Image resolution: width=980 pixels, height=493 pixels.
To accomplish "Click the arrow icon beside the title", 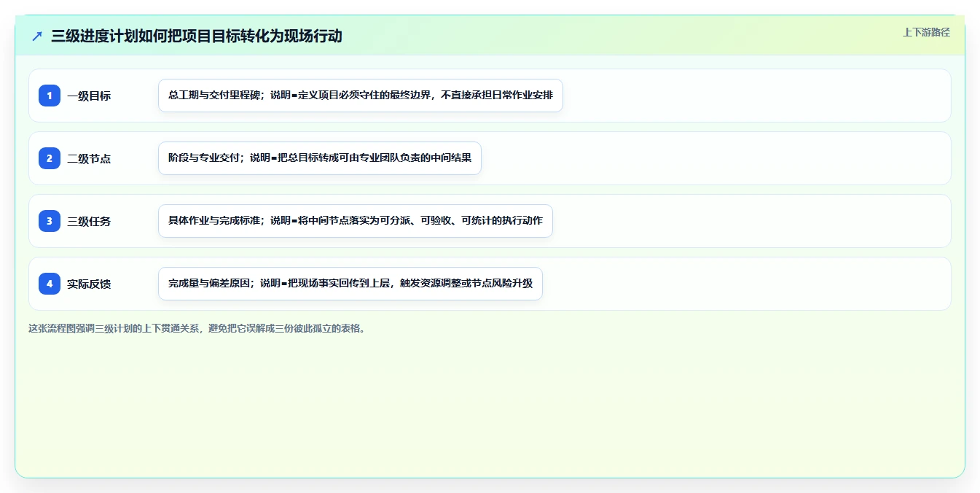I will pos(37,36).
